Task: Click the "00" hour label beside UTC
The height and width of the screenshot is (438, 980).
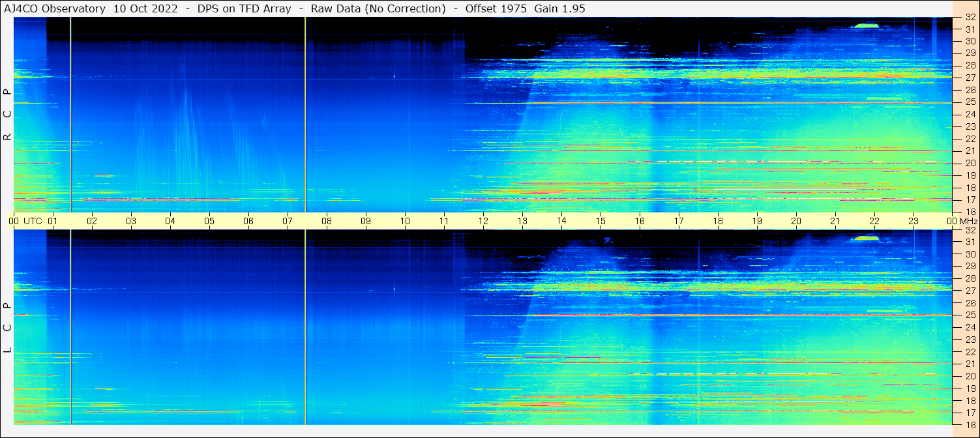Action: (x=14, y=221)
